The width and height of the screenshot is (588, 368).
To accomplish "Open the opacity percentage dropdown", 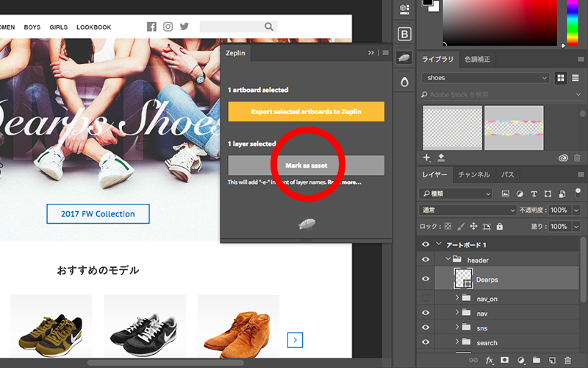I will [x=576, y=210].
